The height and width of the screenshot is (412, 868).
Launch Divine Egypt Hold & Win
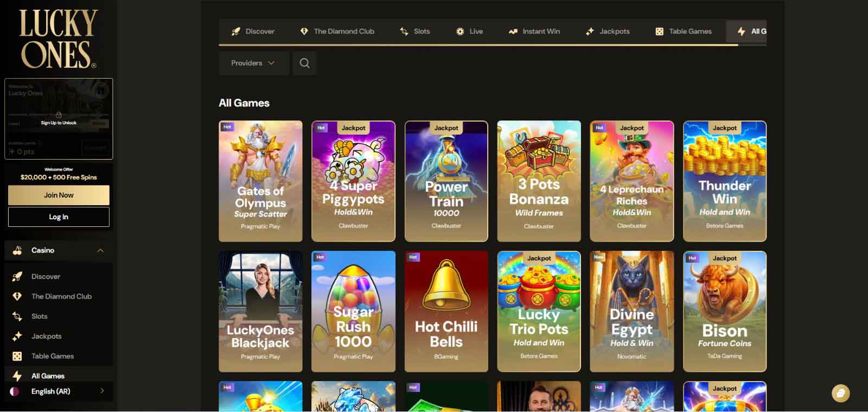point(631,312)
